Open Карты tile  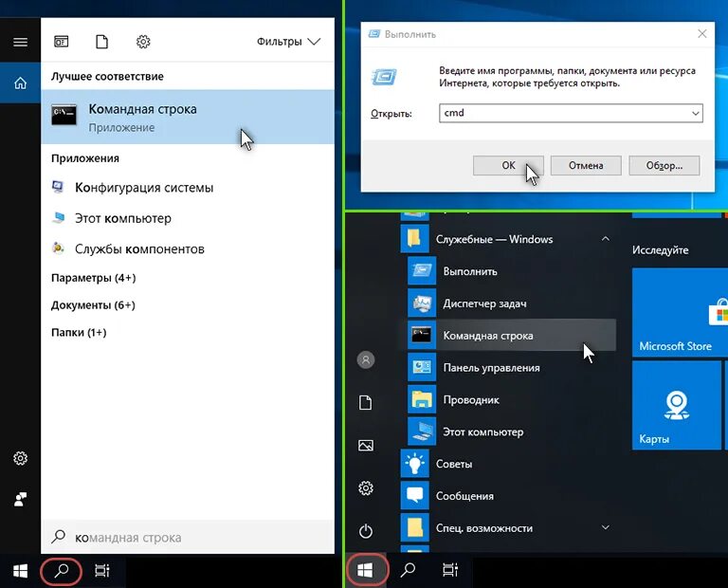coord(676,406)
